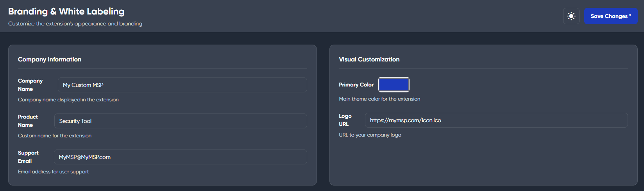This screenshot has width=644, height=191.
Task: Toggle the light/dark theme sun icon
Action: (x=571, y=16)
